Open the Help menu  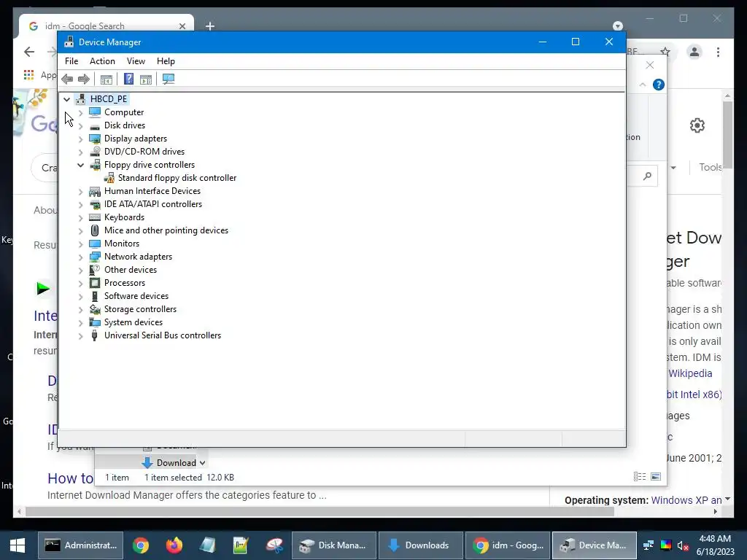(166, 61)
